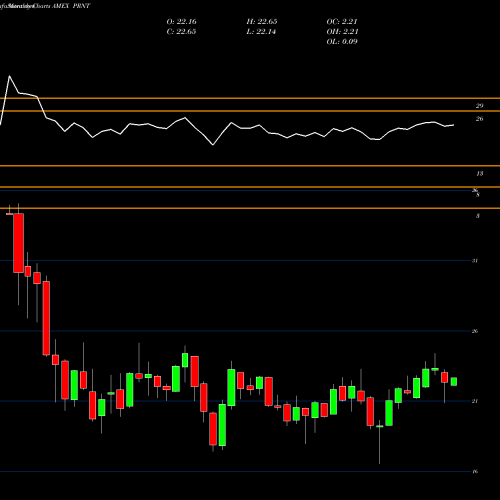Click the open value "O: 22.16"
This screenshot has width=500, height=500.
[x=181, y=22]
